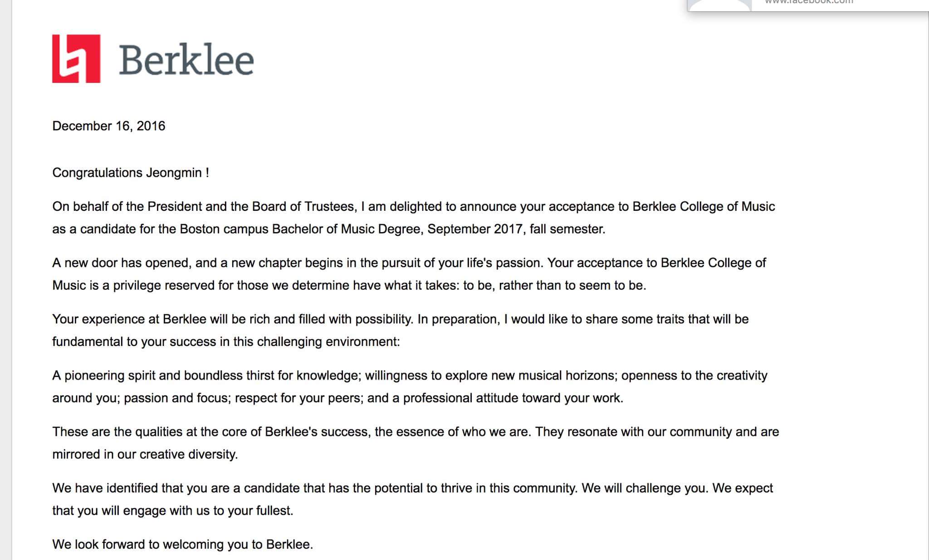Click the Berklee wordmark in the header
Image resolution: width=929 pixels, height=560 pixels.
click(x=186, y=60)
